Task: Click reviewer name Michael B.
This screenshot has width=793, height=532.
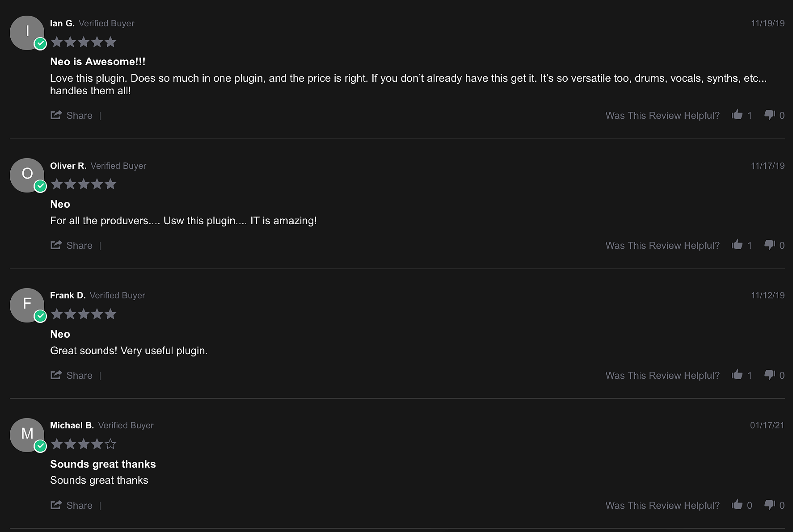Action: tap(72, 425)
